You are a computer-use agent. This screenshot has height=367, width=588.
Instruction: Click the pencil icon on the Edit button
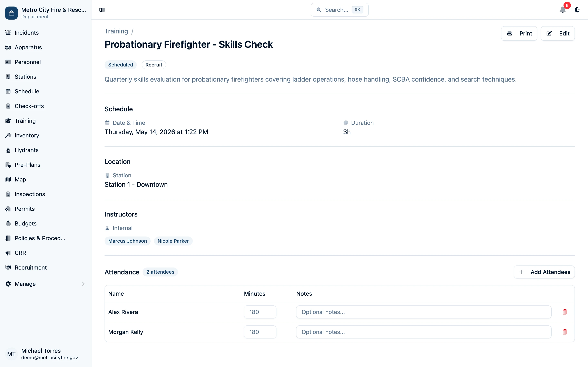pos(550,33)
